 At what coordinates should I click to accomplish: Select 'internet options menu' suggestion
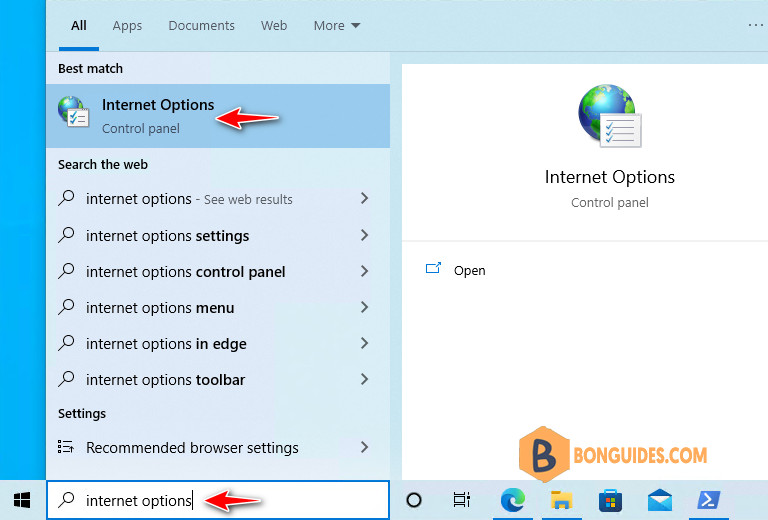pyautogui.click(x=218, y=307)
